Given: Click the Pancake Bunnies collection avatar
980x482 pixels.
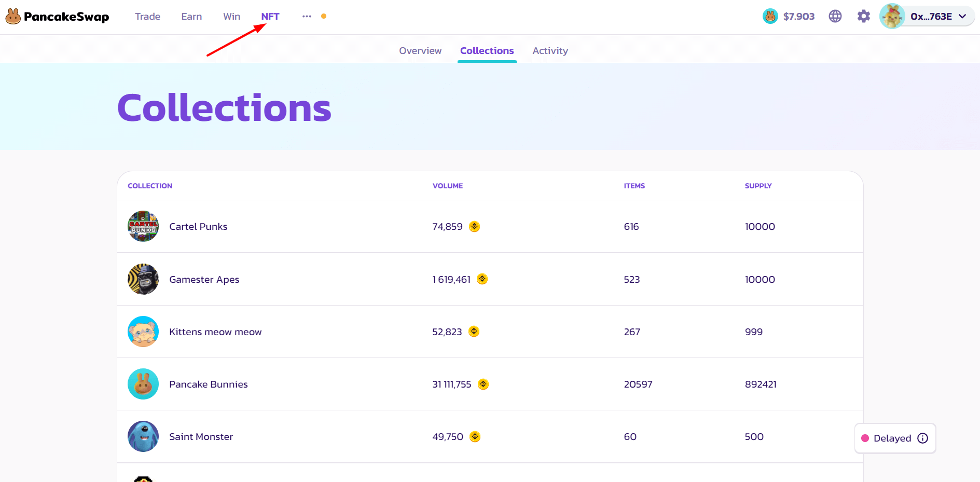Looking at the screenshot, I should tap(143, 384).
